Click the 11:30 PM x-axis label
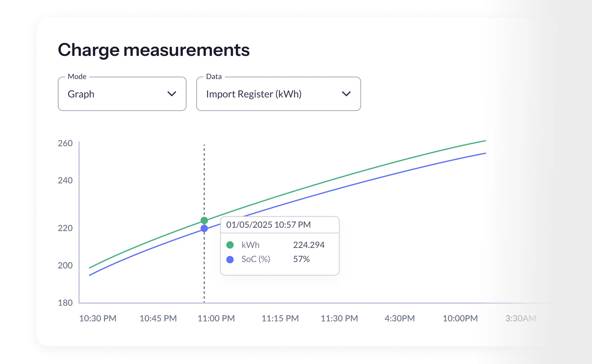Screen dimensions: 592x364 coord(339,318)
